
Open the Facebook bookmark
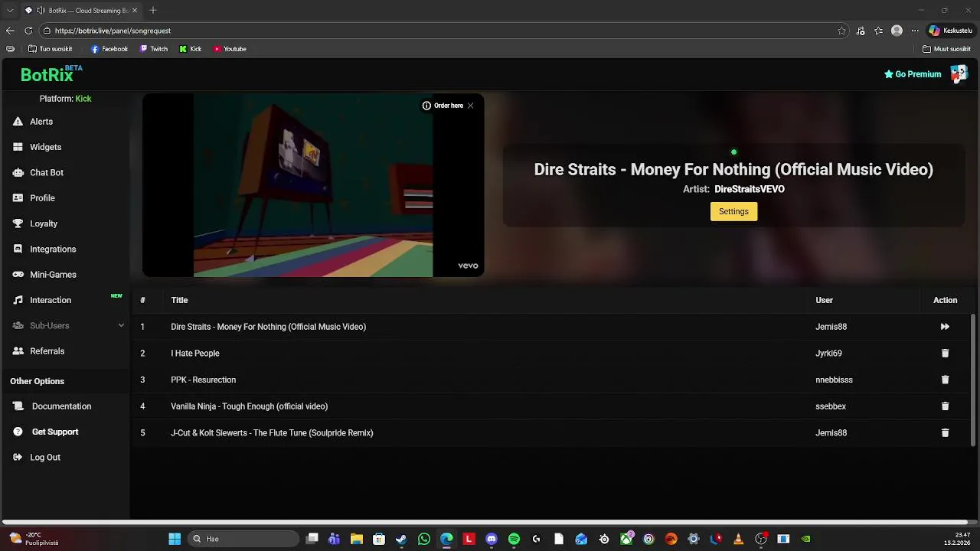109,49
